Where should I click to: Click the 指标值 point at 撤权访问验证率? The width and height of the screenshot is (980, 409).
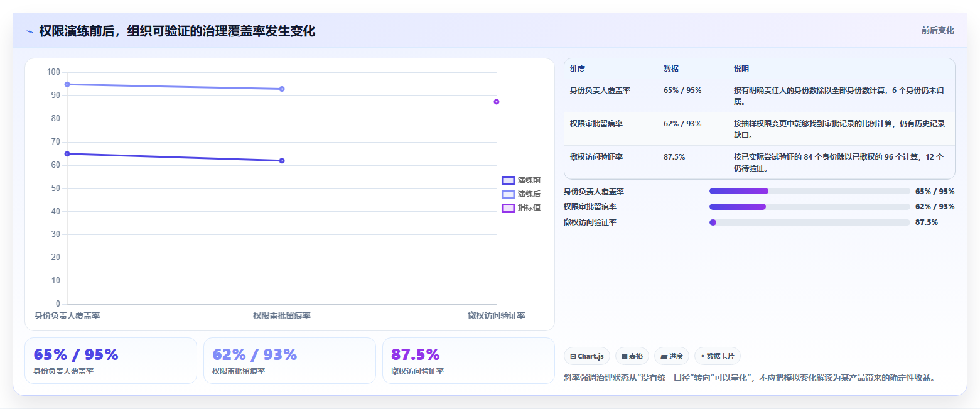pos(497,102)
